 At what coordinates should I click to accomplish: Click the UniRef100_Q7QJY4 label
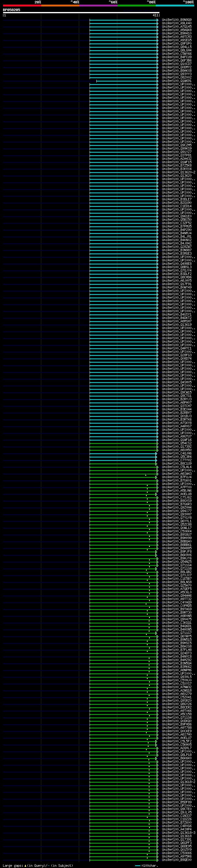click(177, 271)
